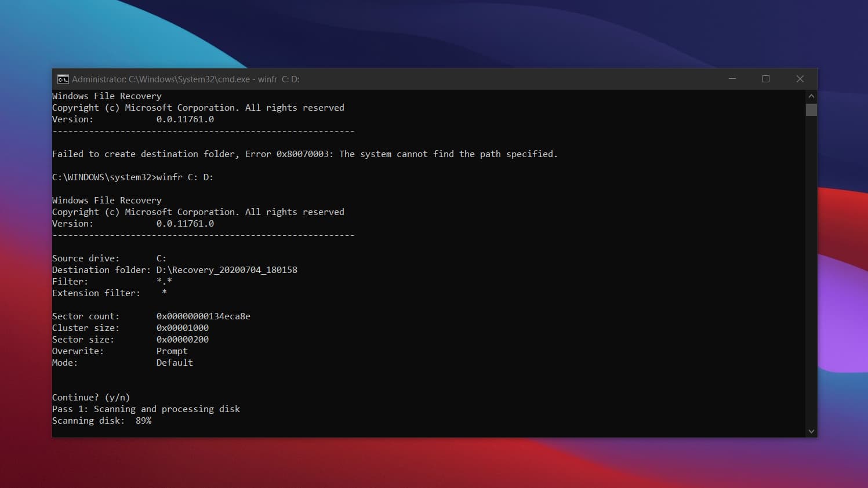Viewport: 868px width, 488px height.
Task: Click the Filter value '*.*'
Action: pyautogui.click(x=164, y=282)
